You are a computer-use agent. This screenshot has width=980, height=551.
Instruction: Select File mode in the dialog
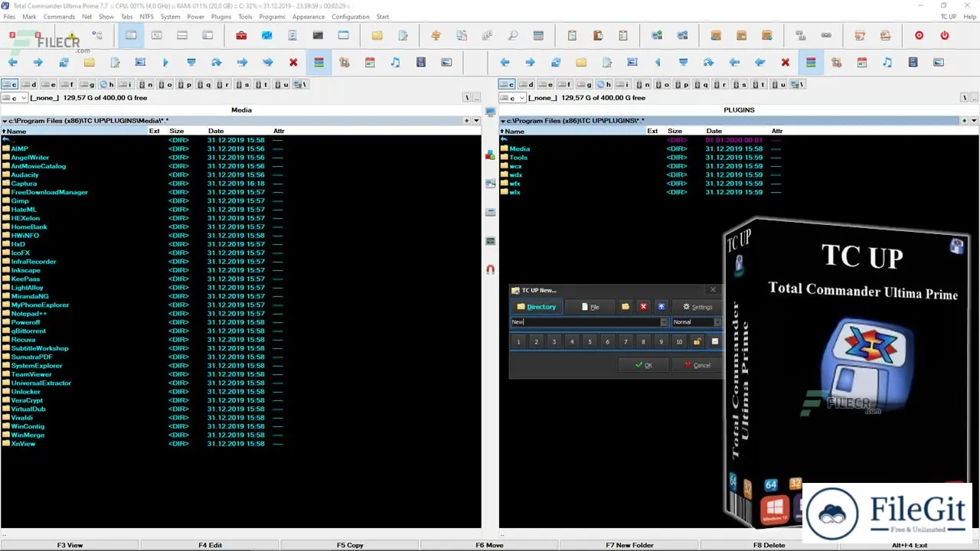pos(590,307)
